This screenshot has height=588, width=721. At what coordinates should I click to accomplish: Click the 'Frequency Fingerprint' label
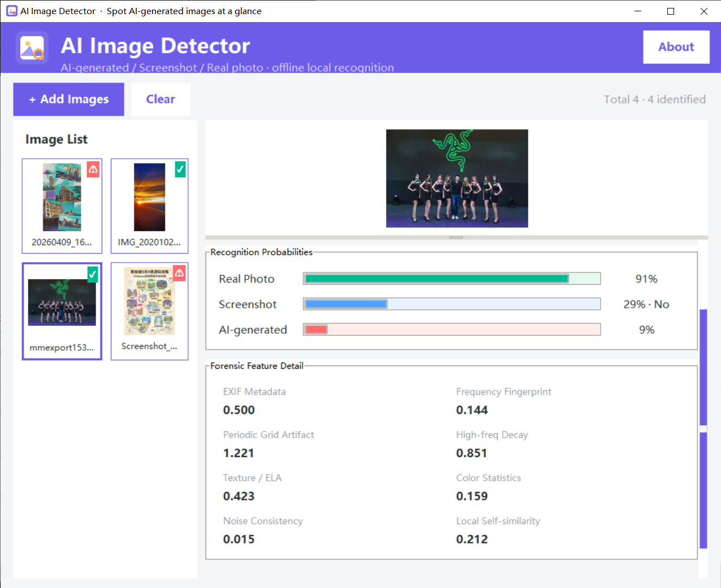tap(504, 392)
